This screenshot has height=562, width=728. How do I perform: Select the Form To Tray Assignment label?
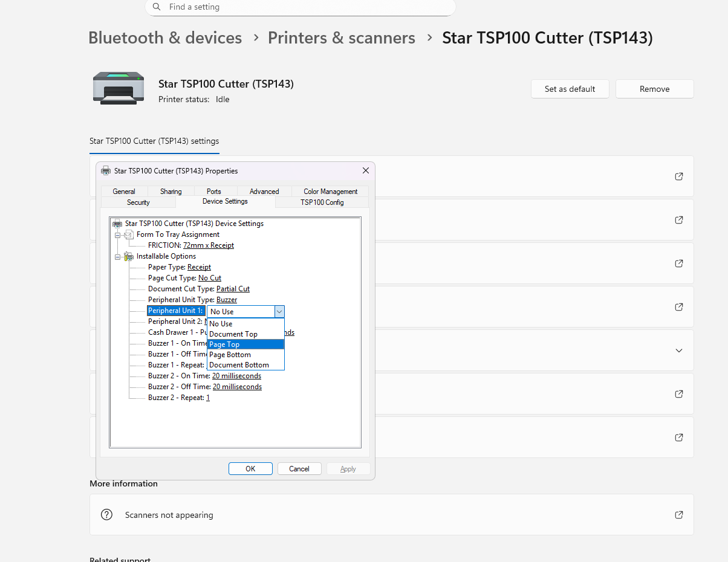pyautogui.click(x=178, y=234)
